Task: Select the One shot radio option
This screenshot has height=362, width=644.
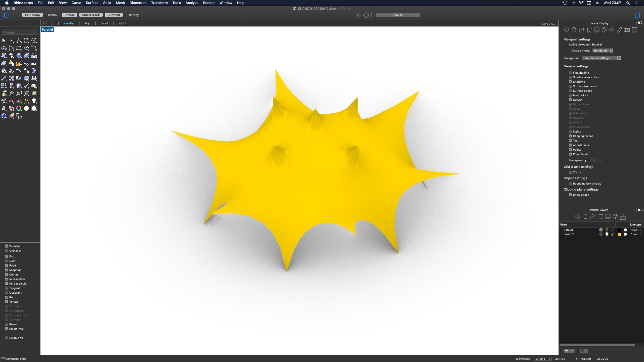Action: 7,251
